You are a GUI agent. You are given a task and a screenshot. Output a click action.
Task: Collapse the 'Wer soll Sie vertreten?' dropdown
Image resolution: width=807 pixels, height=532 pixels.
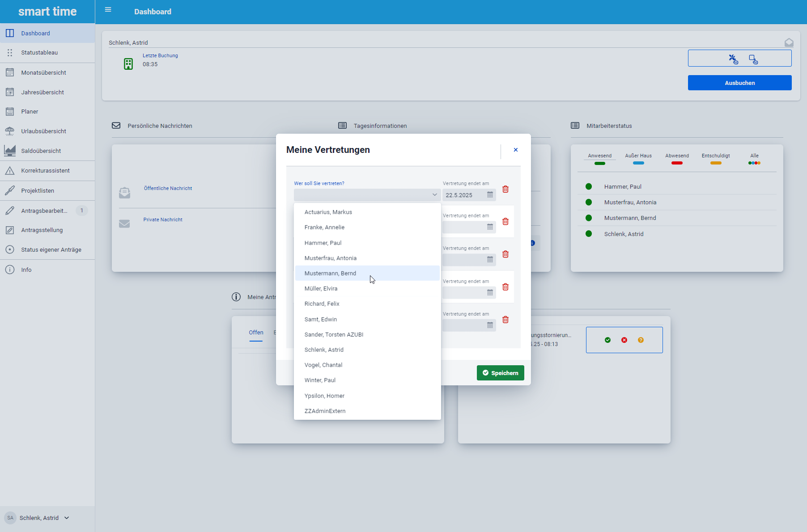(x=434, y=195)
